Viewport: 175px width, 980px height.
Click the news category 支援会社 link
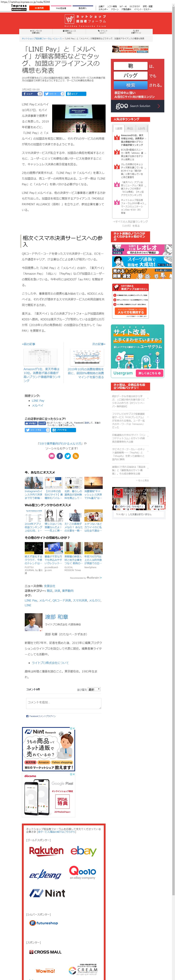(49, 586)
